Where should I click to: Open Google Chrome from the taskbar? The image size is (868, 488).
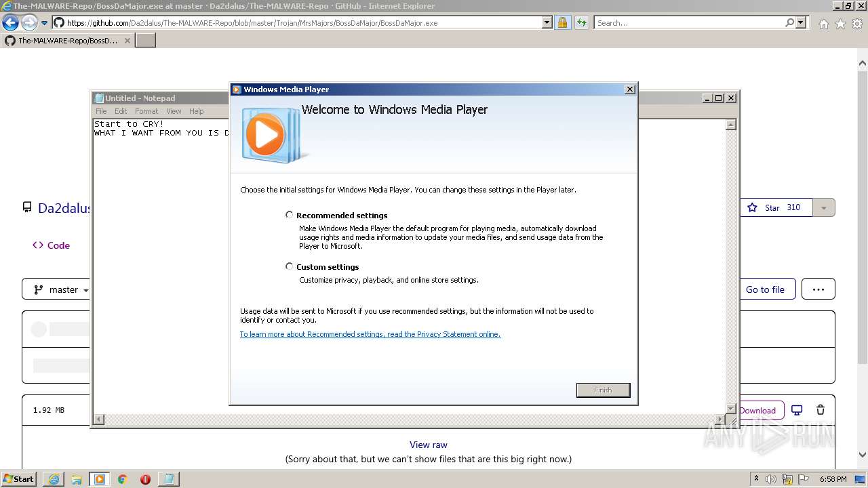click(122, 479)
